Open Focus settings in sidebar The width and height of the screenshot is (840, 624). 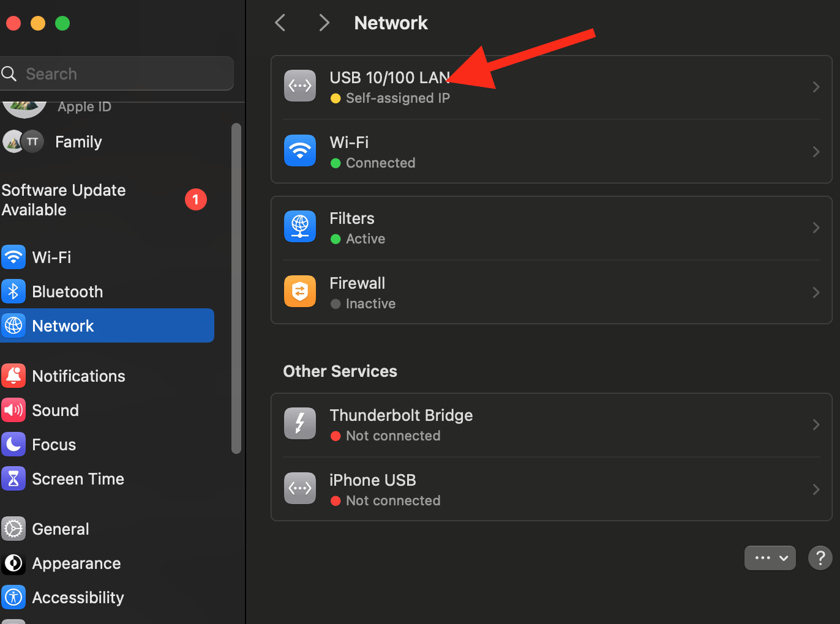click(107, 444)
